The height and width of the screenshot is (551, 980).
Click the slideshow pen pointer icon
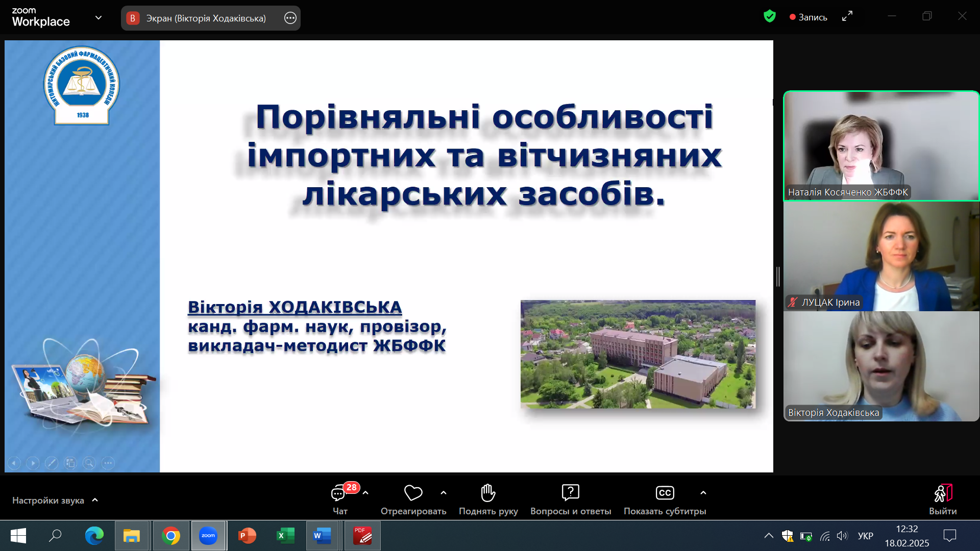52,463
